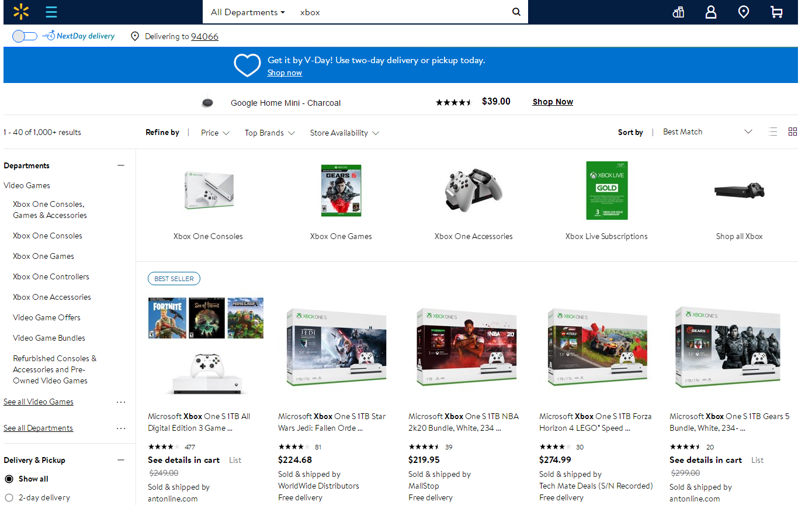Open the hamburger navigation menu
The height and width of the screenshot is (505, 812).
point(51,12)
